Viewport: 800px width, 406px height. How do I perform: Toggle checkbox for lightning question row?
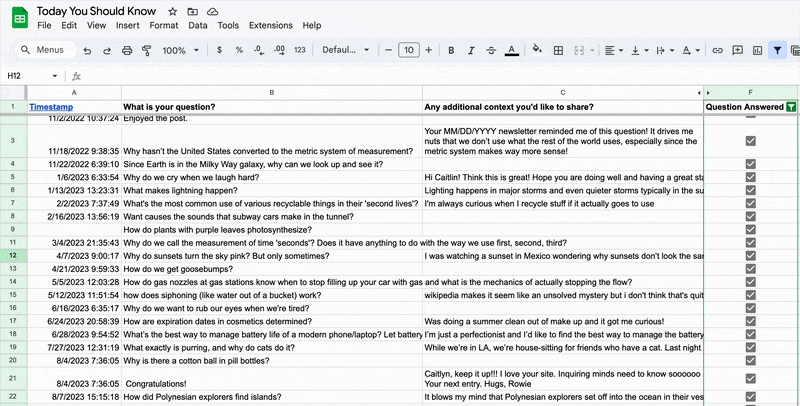tap(751, 190)
